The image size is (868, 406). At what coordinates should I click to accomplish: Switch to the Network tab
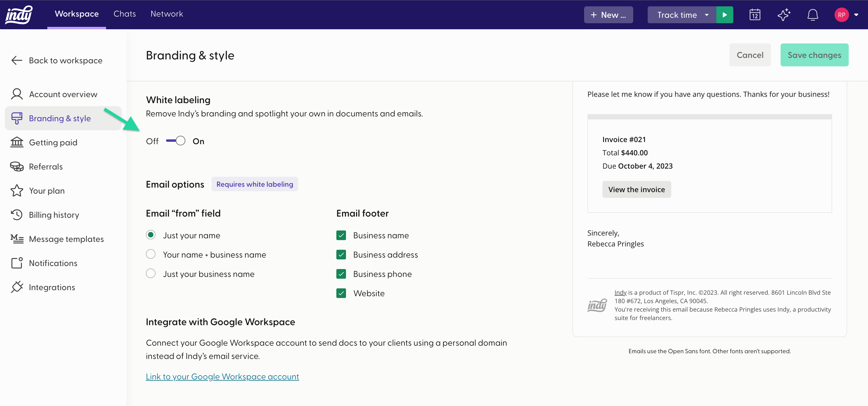point(167,14)
